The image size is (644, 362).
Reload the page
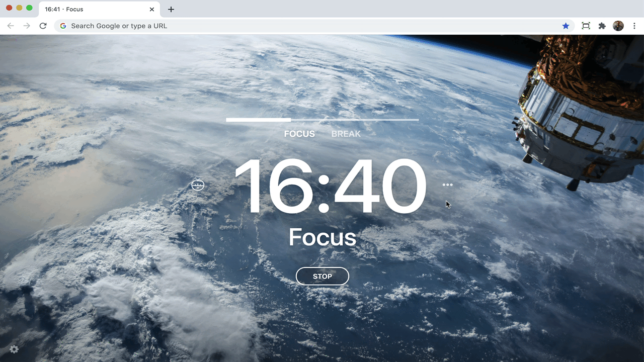click(x=43, y=26)
